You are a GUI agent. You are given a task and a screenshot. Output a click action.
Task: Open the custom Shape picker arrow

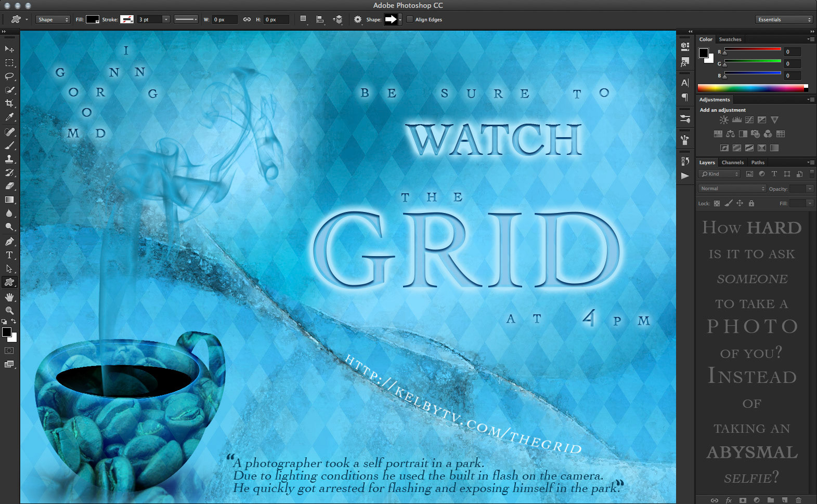point(400,20)
